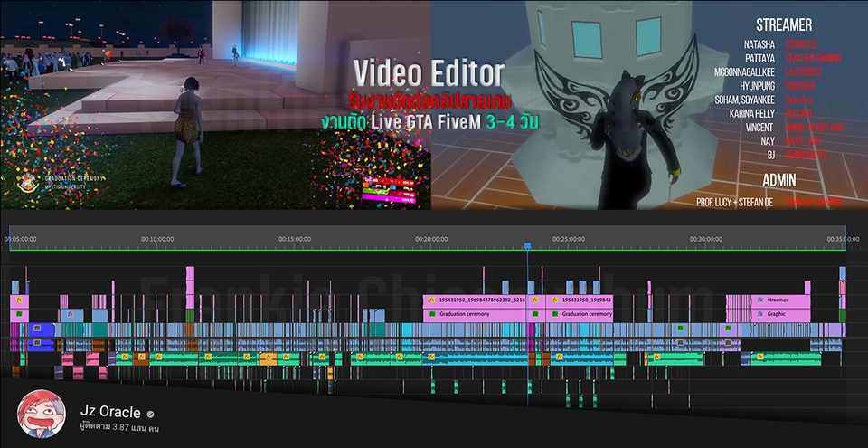Click the ADMIN heading
Image resolution: width=868 pixels, height=448 pixels.
pos(779,180)
